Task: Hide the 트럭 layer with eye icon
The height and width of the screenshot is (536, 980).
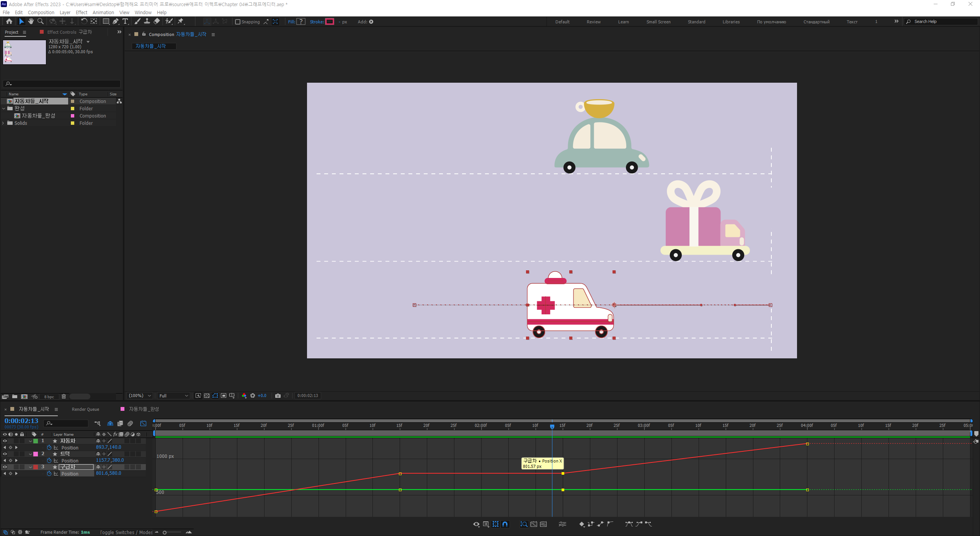Action: coord(5,454)
